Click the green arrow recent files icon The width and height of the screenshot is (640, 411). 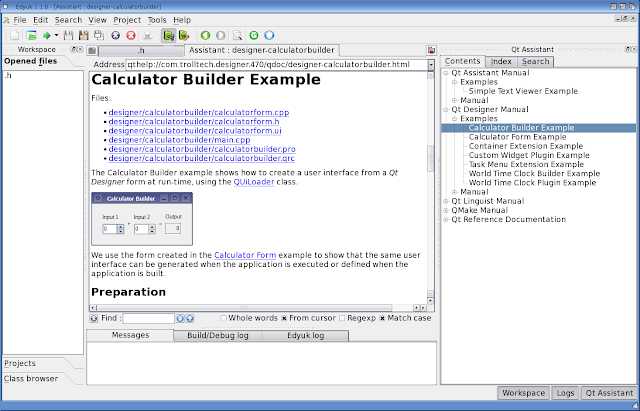[x=46, y=36]
